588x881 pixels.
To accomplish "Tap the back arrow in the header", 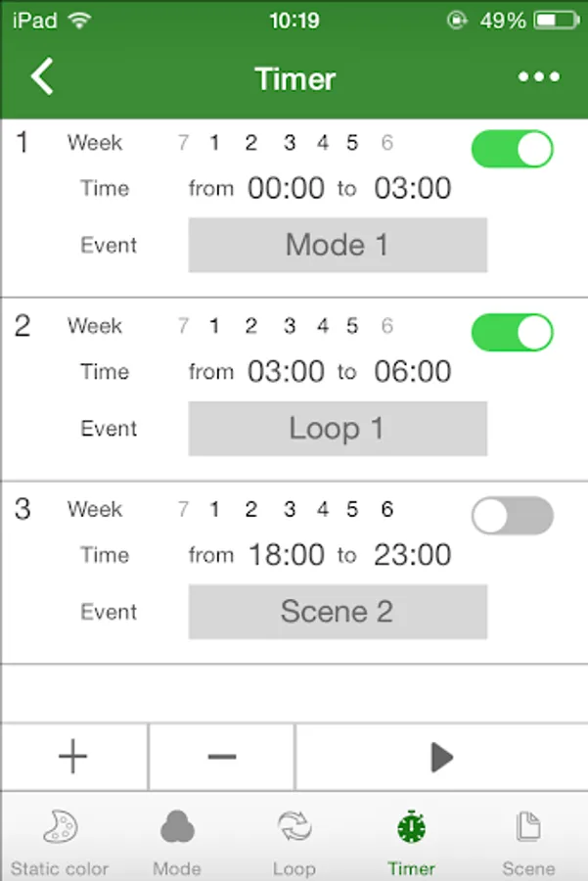I will click(x=42, y=76).
